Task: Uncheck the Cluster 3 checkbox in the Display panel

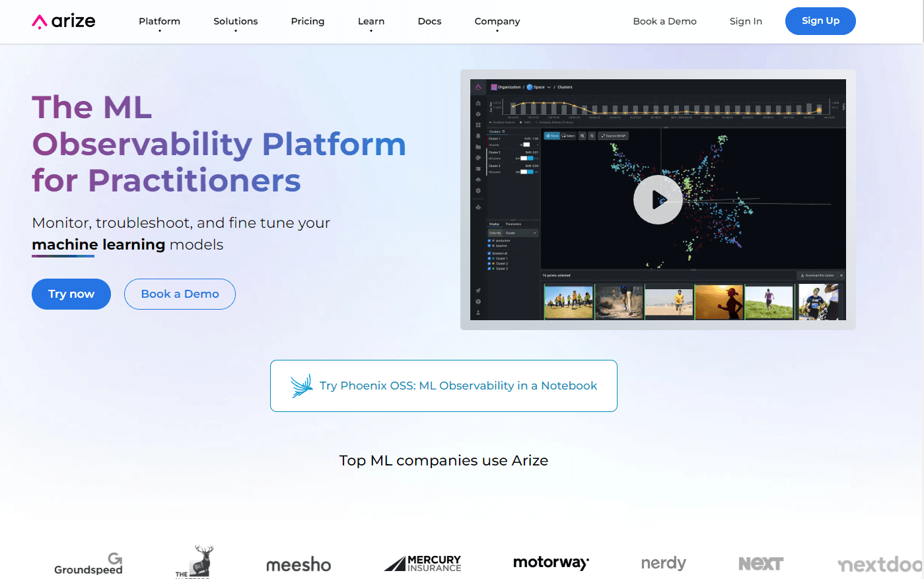Action: 489,269
